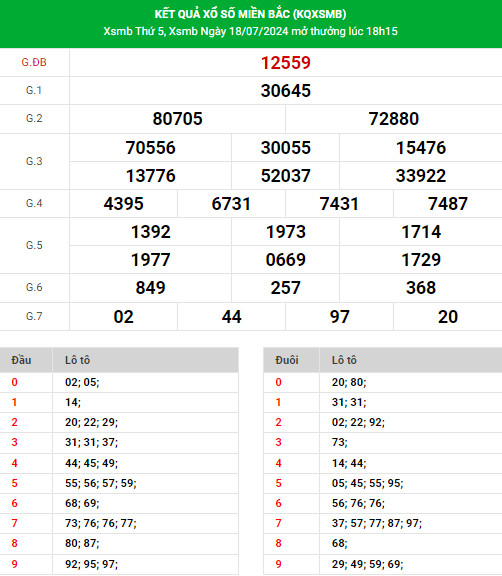Click the lô tô entry '14;' in the Đầu table

pyautogui.click(x=73, y=402)
